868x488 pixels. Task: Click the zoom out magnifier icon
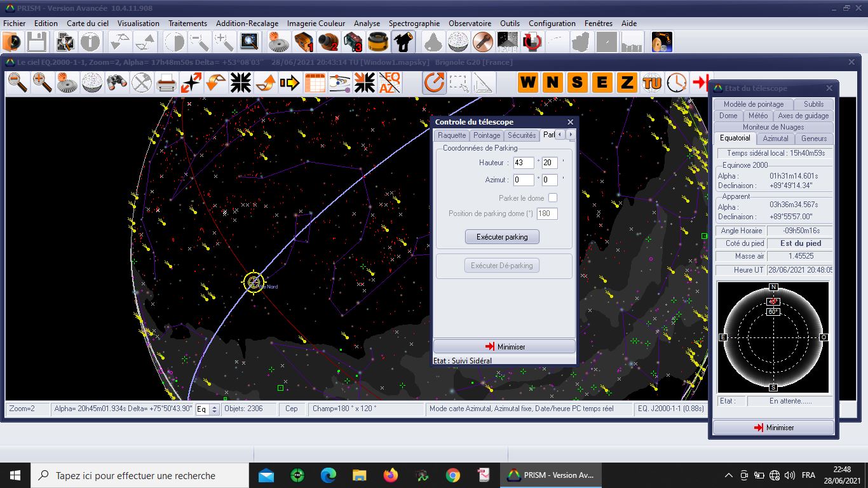18,83
